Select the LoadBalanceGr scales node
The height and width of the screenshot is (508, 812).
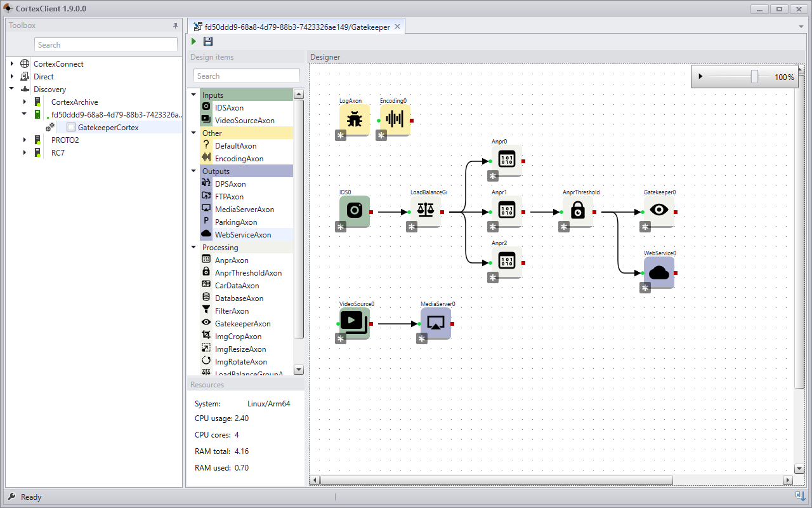[425, 211]
